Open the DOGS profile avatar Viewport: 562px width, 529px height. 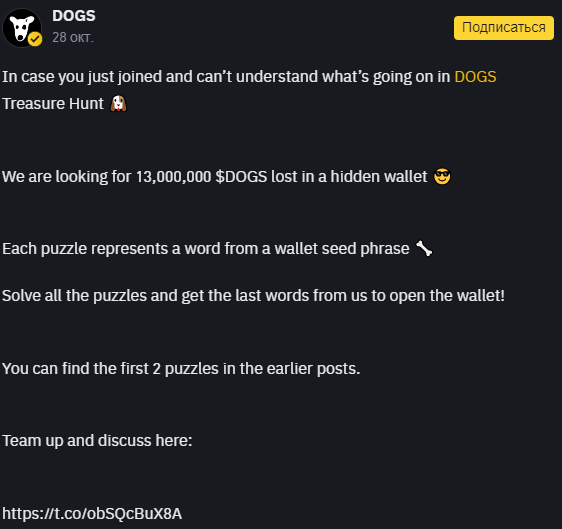pyautogui.click(x=22, y=28)
